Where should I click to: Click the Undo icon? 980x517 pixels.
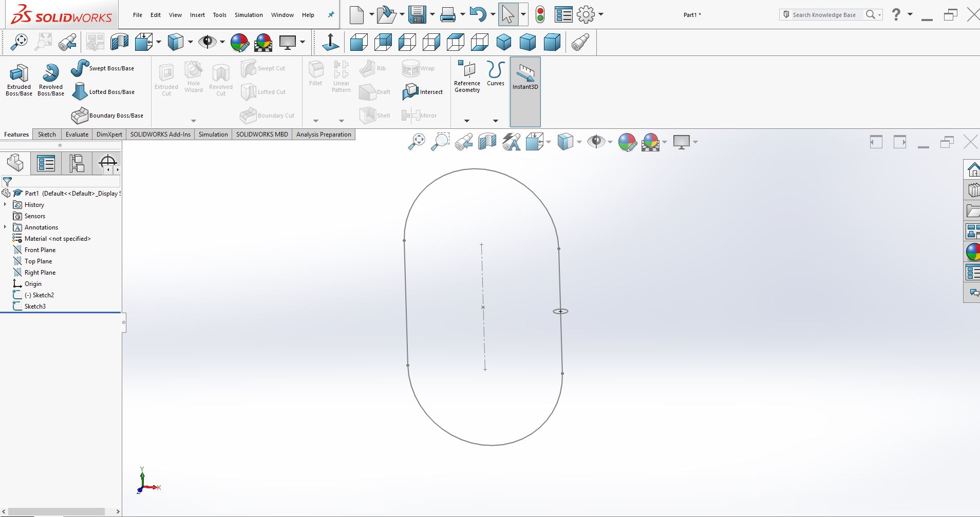tap(478, 15)
